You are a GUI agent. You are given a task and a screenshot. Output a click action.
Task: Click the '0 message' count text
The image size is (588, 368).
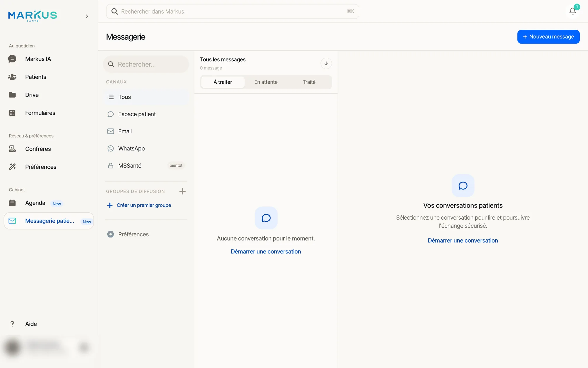(x=211, y=68)
